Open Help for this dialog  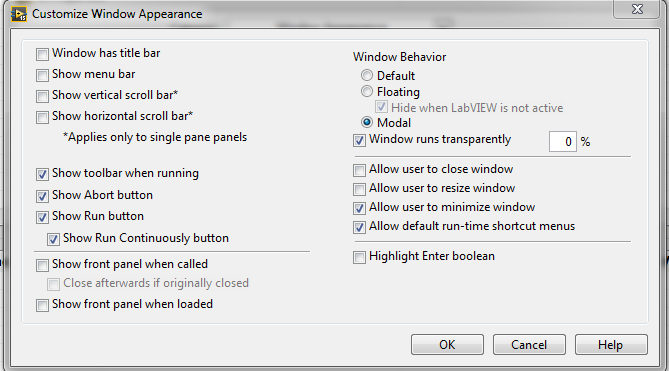[x=611, y=345]
